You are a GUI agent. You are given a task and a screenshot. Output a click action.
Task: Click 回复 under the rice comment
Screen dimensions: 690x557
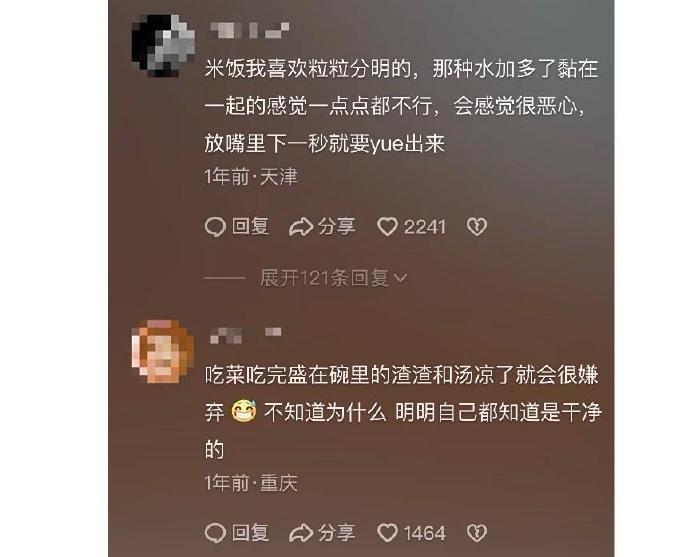[x=250, y=227]
